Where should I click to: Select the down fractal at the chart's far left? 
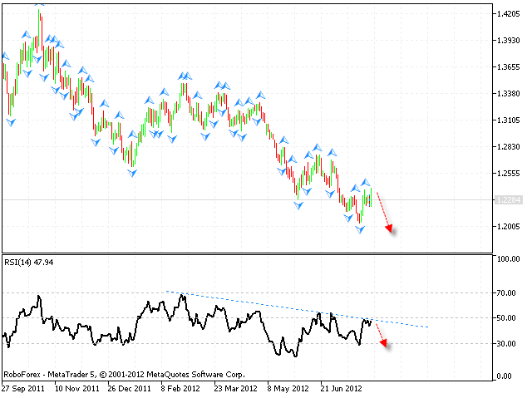click(x=11, y=122)
